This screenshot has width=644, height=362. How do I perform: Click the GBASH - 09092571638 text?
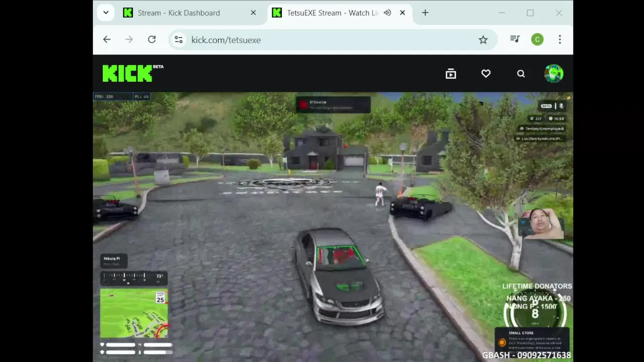click(527, 355)
